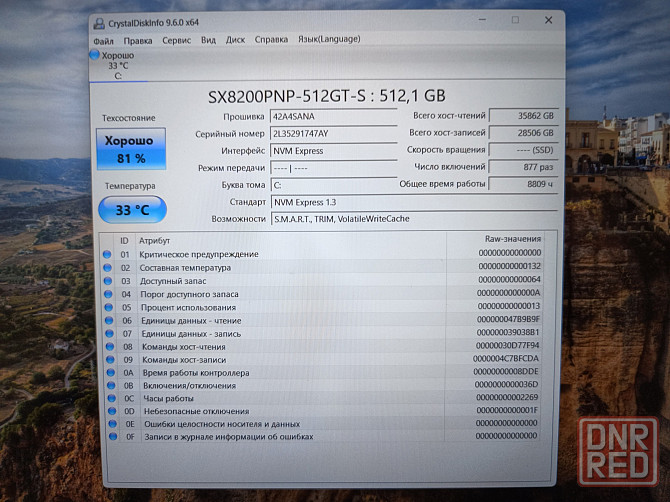Viewport: 670px width, 502px height.
Task: Click the Режим передачи field
Action: (x=334, y=168)
